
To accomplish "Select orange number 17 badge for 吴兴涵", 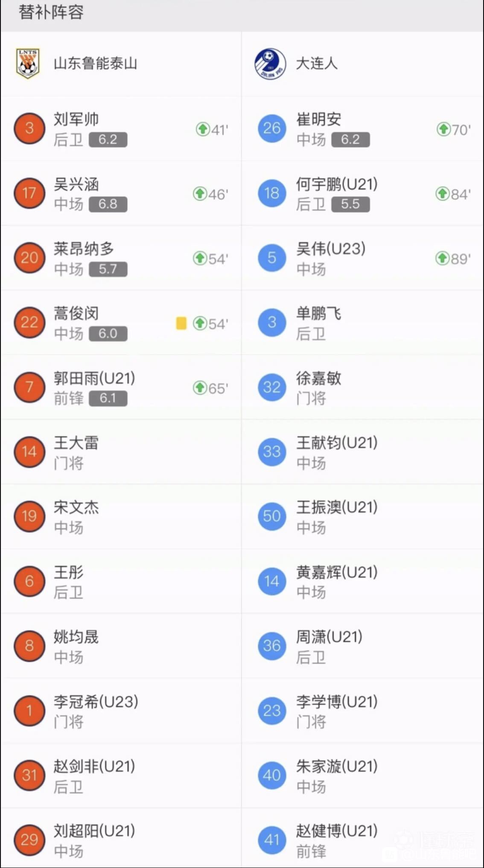I will pos(29,193).
